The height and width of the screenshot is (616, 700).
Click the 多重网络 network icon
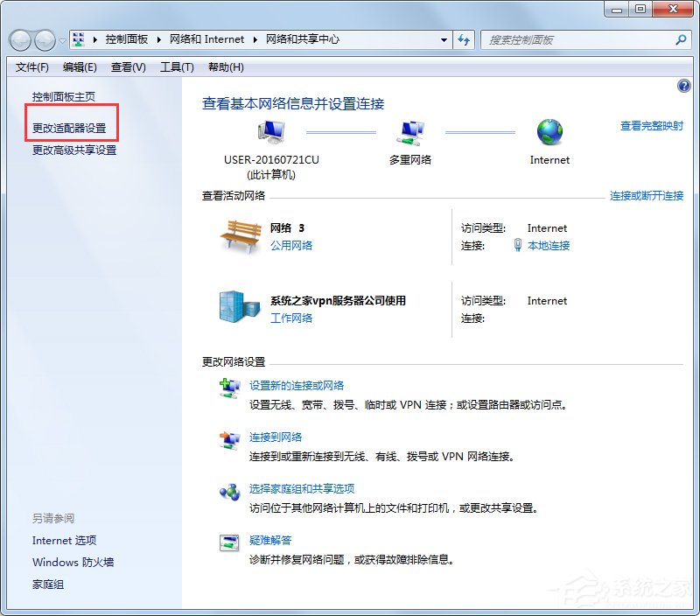411,133
